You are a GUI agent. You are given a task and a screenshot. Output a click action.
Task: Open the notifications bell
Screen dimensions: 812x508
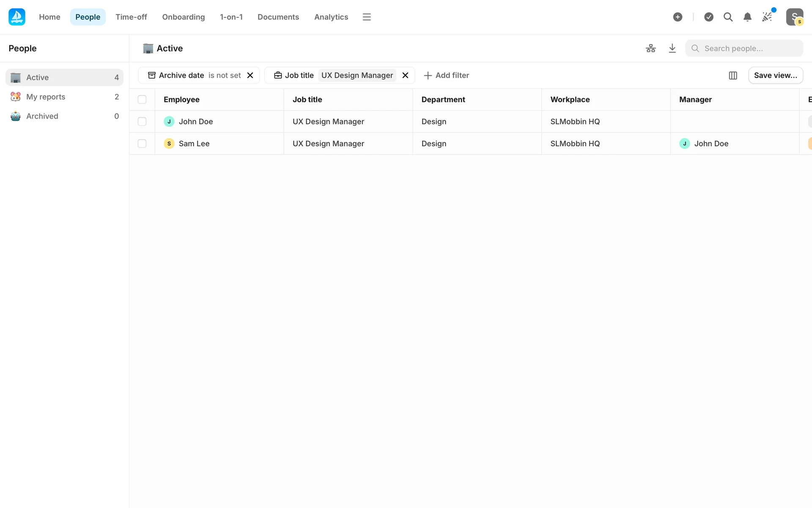click(747, 17)
